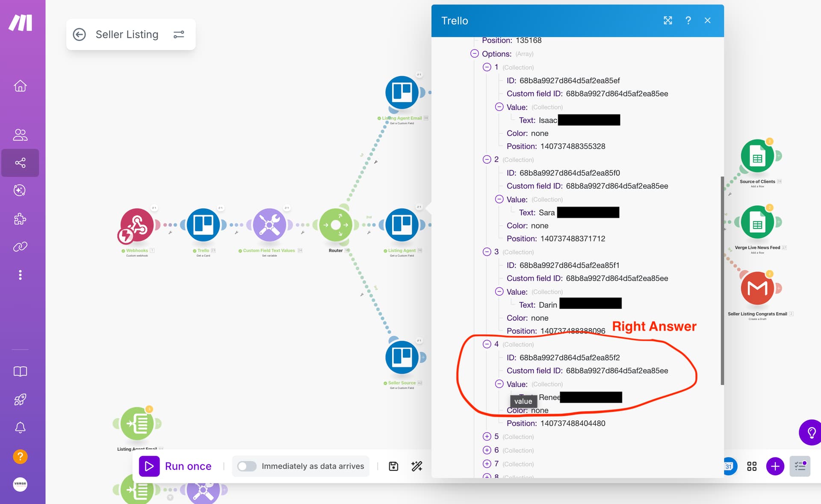Open the checklist notes icon in bottom toolbar
The height and width of the screenshot is (504, 821).
pos(800,466)
